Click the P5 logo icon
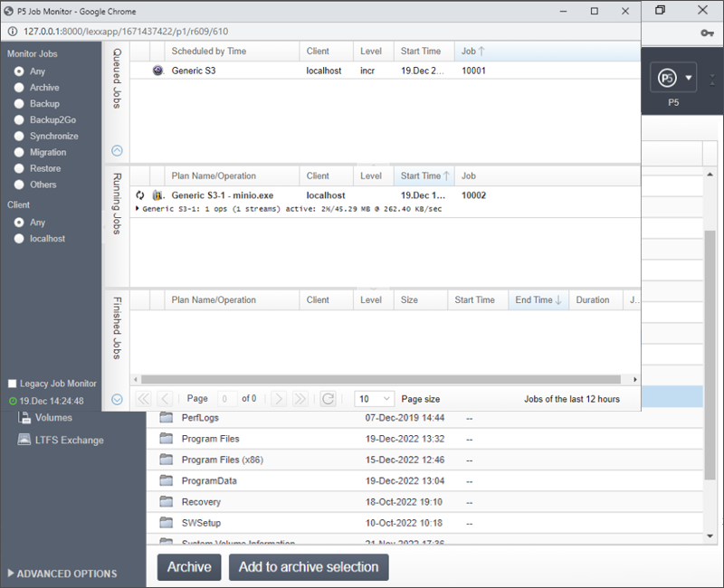This screenshot has height=588, width=724. [667, 78]
